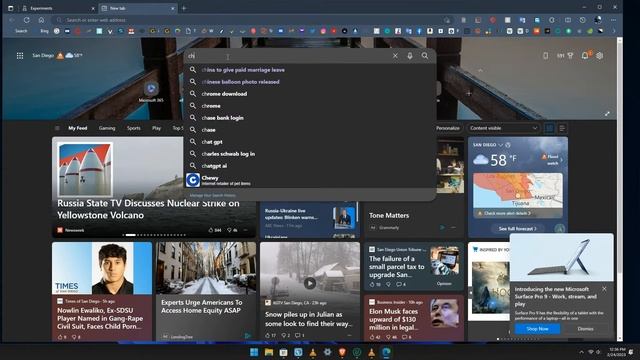Image resolution: width=640 pixels, height=360 pixels.
Task: Open the Nowlin Ewaliko news story card
Action: (102, 291)
